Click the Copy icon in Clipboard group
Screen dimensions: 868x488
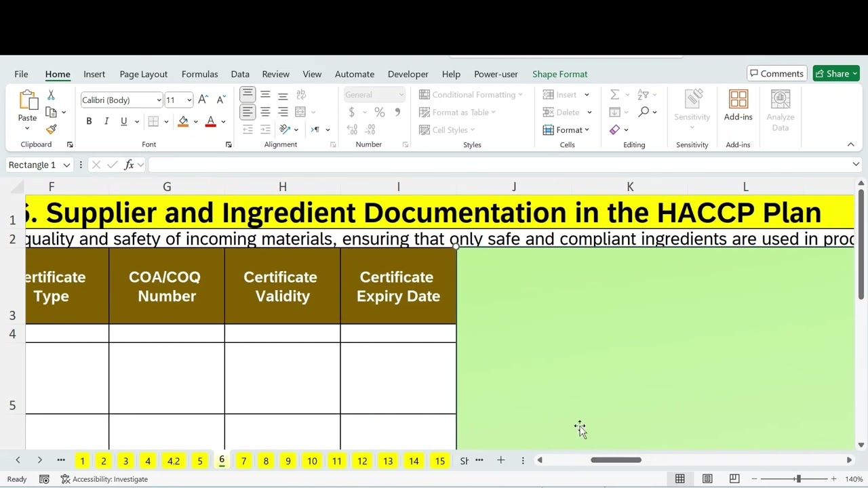click(x=51, y=112)
